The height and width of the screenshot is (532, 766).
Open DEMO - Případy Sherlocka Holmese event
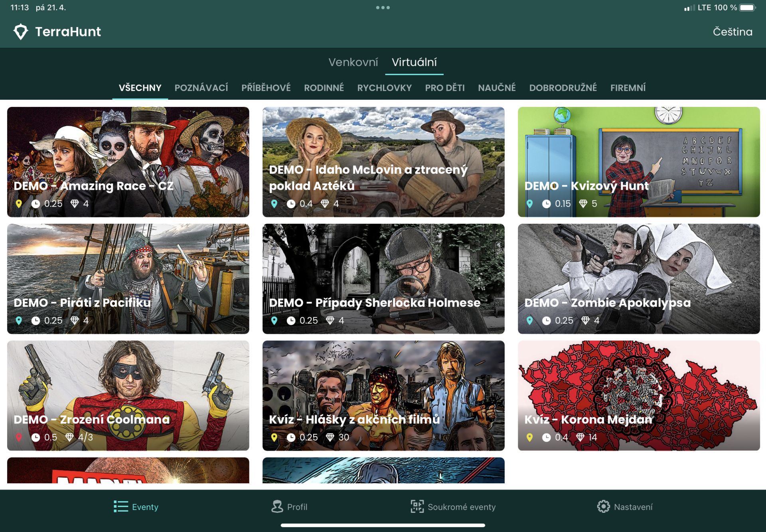(383, 279)
